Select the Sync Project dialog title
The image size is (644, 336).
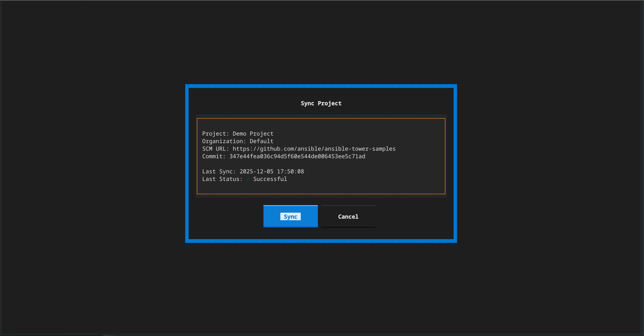(321, 103)
